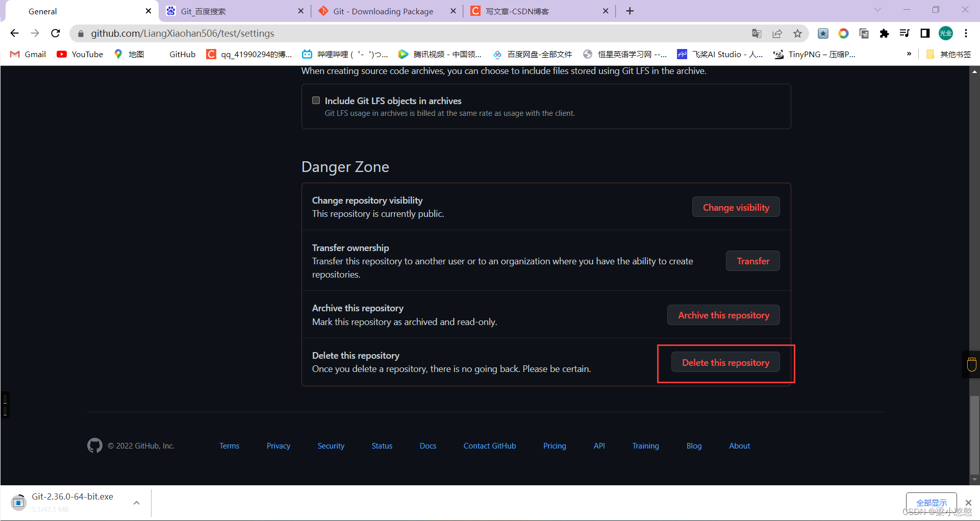The image size is (980, 521).
Task: Click the Delete this repository button
Action: [725, 362]
